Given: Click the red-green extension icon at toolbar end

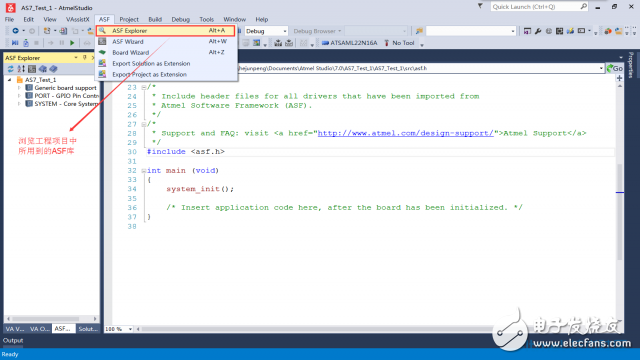Looking at the screenshot, I should (608, 31).
